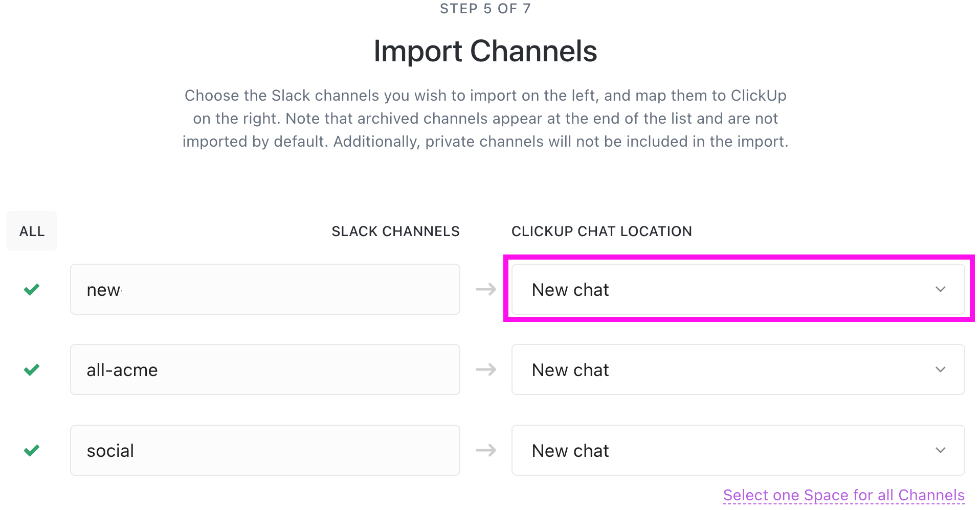Viewport: 980px width, 510px height.
Task: Click the ALL selection button
Action: coord(31,231)
